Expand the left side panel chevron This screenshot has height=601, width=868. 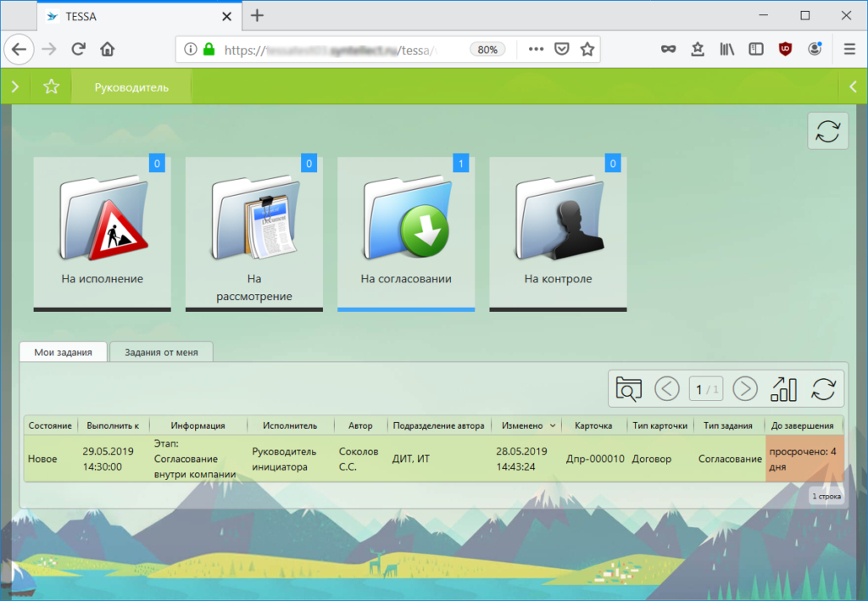tap(15, 86)
